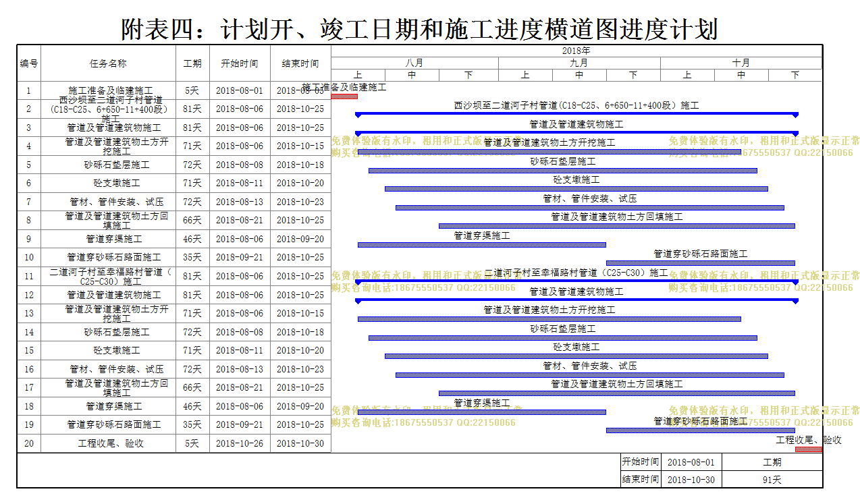Select the 2018年 timeline header

tap(576, 51)
